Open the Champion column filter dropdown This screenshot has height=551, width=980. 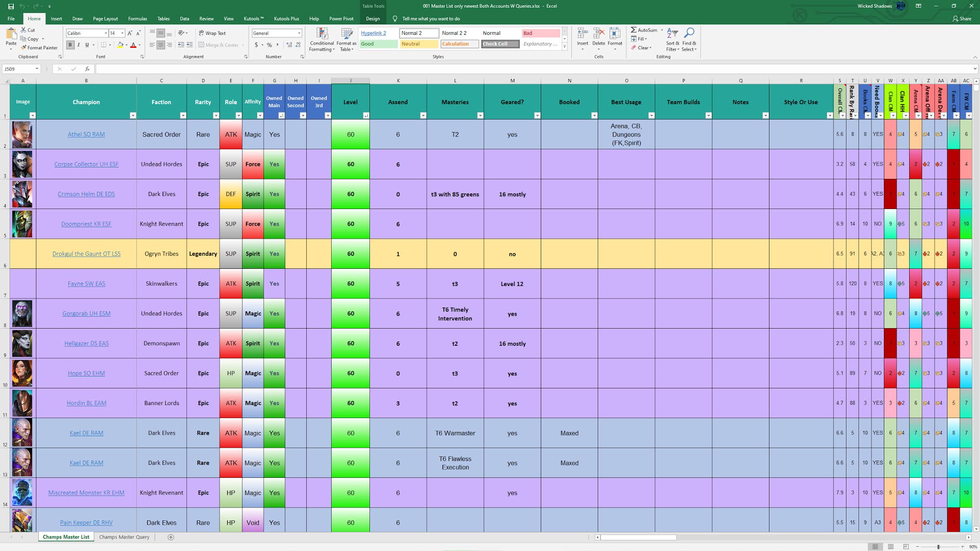pyautogui.click(x=133, y=115)
